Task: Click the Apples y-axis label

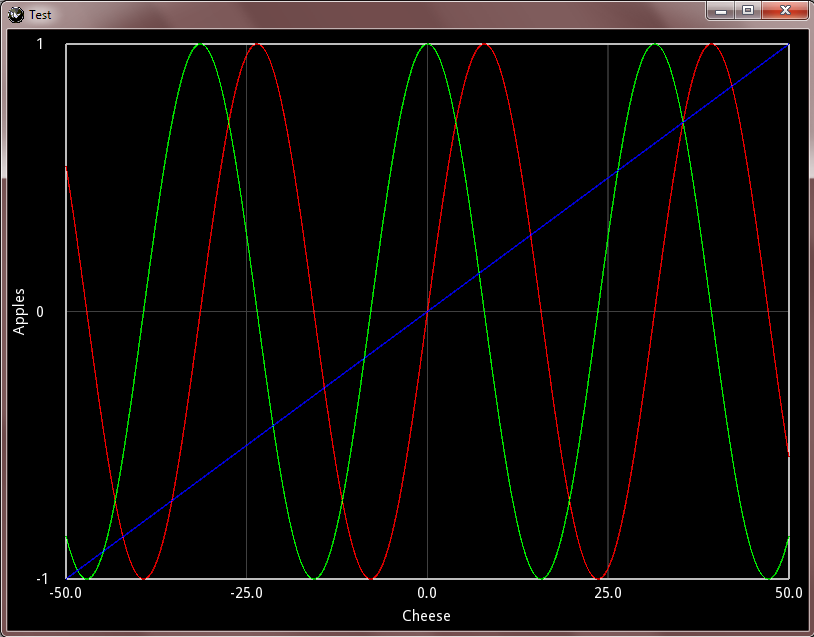Action: (19, 311)
